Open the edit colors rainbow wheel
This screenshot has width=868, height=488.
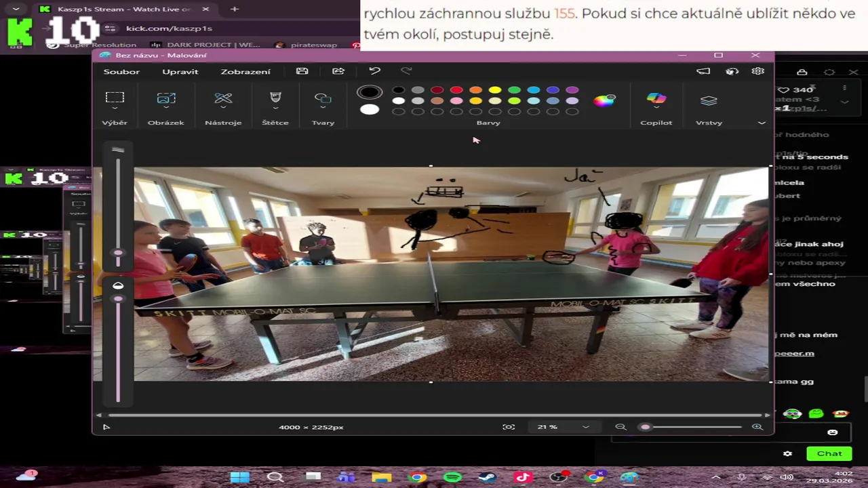[604, 100]
